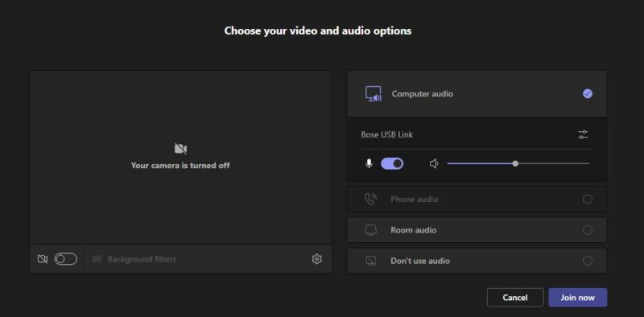Turn on the camera toggle

(66, 259)
